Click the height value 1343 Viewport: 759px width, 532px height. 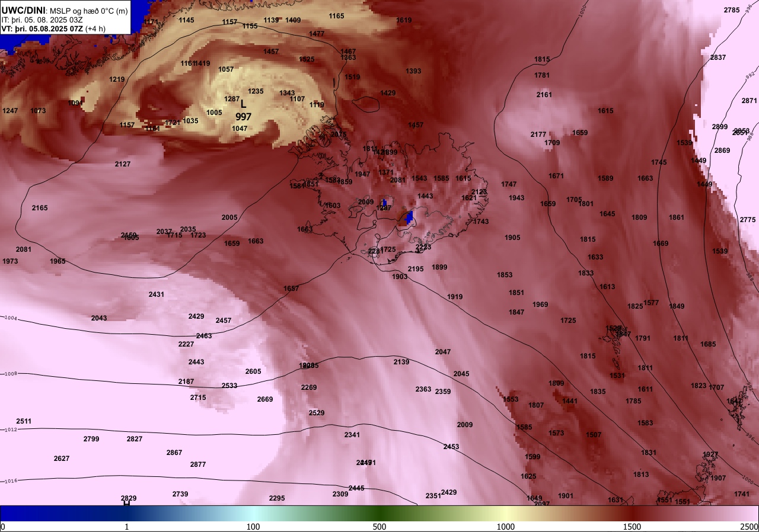pyautogui.click(x=287, y=93)
